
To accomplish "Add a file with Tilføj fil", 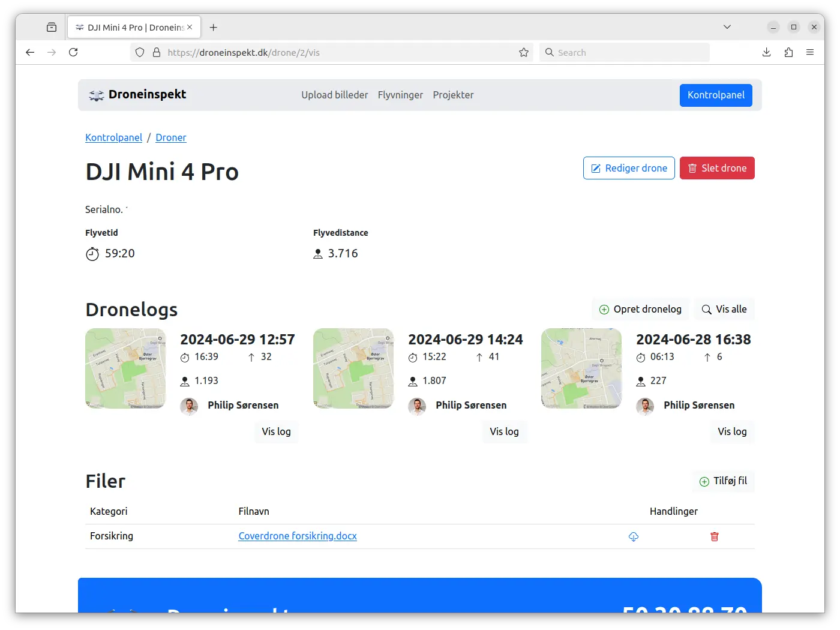I will [x=723, y=481].
